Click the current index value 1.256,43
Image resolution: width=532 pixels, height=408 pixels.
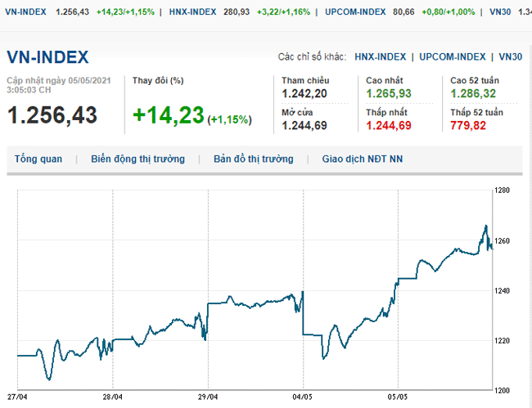coord(52,115)
